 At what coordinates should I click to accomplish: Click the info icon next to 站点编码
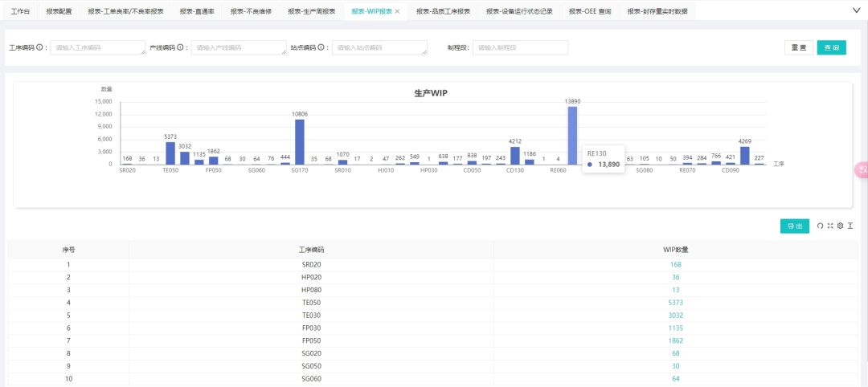tap(321, 47)
